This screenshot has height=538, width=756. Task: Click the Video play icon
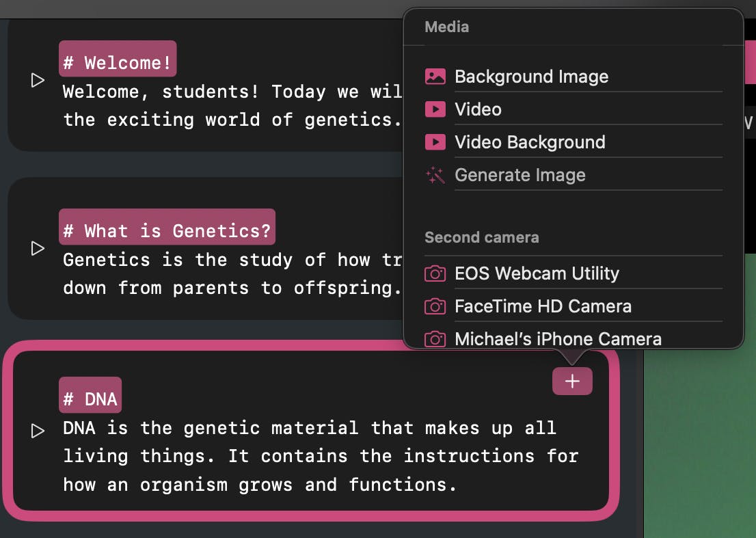(x=435, y=109)
